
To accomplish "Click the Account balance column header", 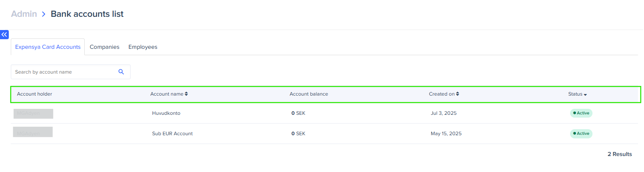I will [x=309, y=94].
